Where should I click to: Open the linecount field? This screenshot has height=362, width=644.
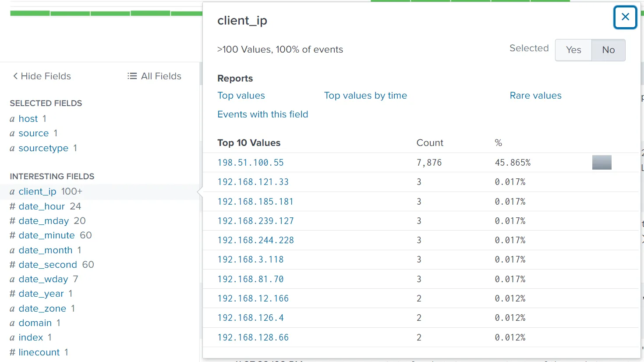pos(39,352)
